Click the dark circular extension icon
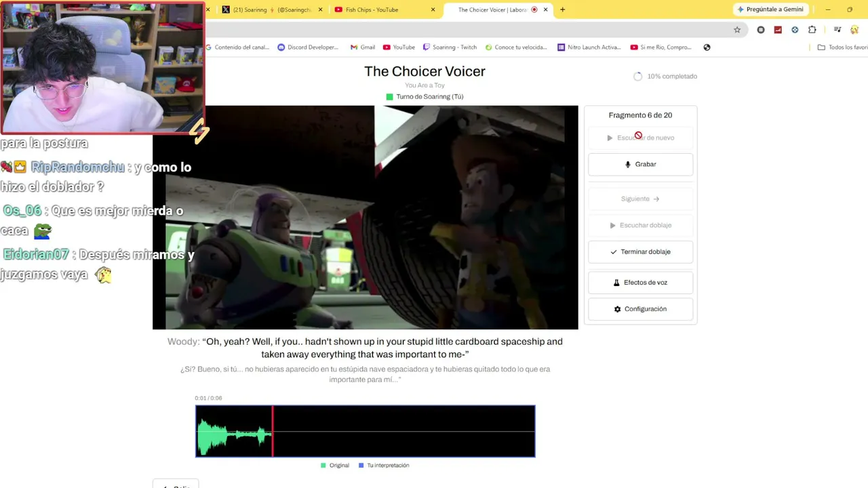This screenshot has height=488, width=868. coord(761,30)
